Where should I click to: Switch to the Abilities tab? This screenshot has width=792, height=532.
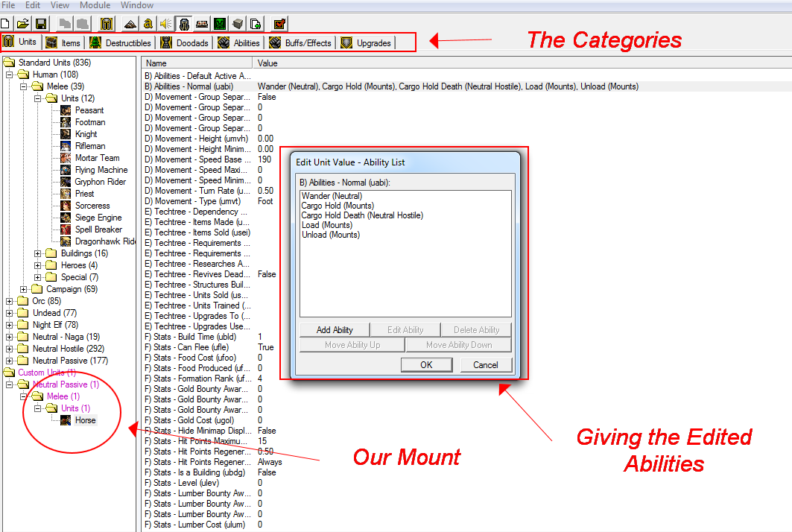(x=238, y=43)
